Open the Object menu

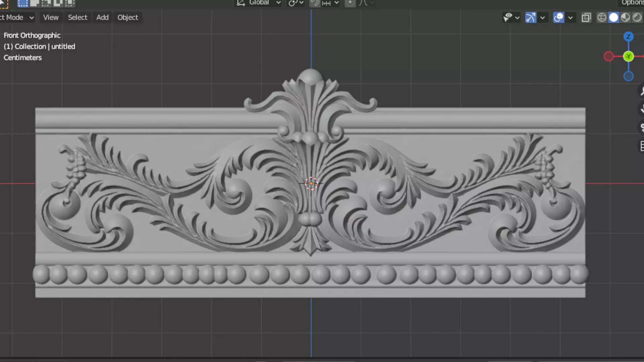[127, 17]
